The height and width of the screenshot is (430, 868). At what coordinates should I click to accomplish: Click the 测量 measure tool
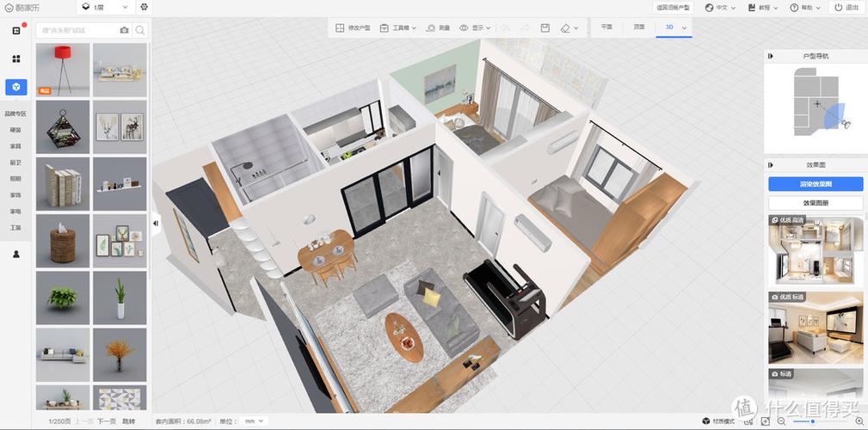[x=439, y=28]
